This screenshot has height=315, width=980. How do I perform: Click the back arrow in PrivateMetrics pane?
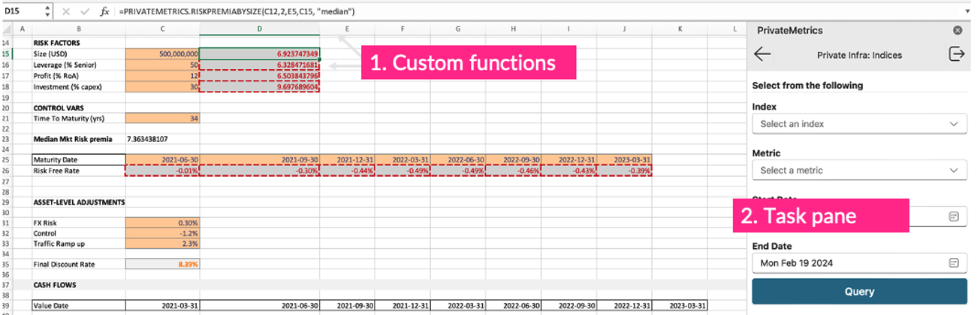point(762,55)
